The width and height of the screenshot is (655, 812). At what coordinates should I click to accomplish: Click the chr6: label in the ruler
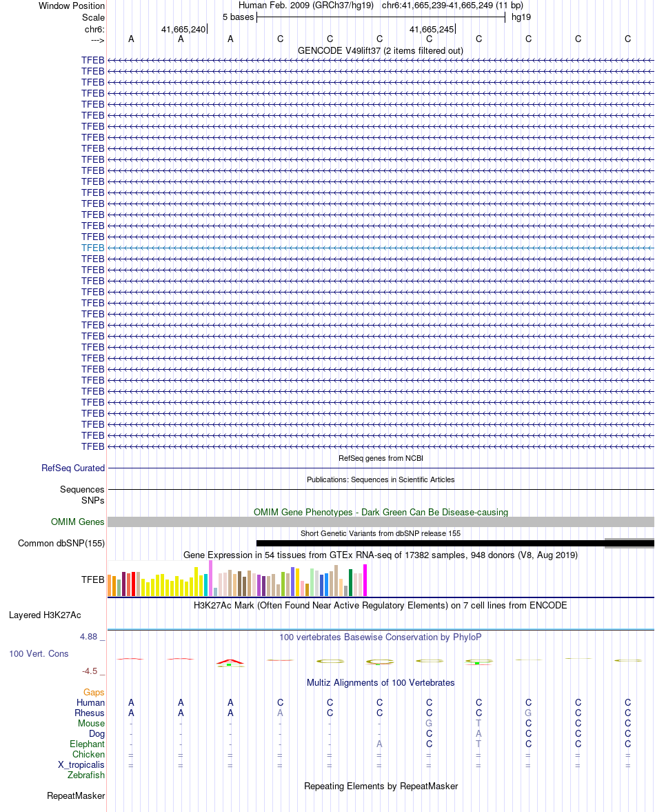coord(94,30)
